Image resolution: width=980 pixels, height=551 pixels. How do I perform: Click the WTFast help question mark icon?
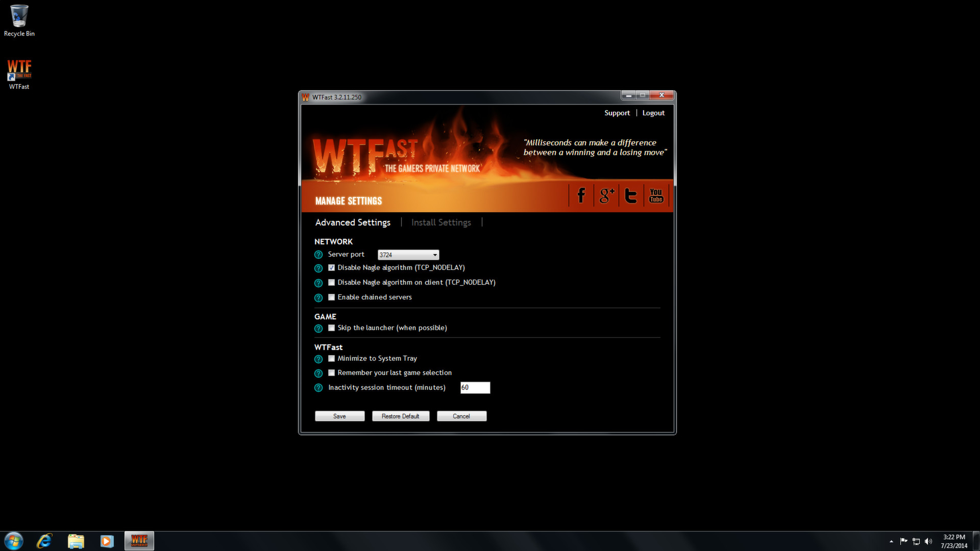[317, 358]
